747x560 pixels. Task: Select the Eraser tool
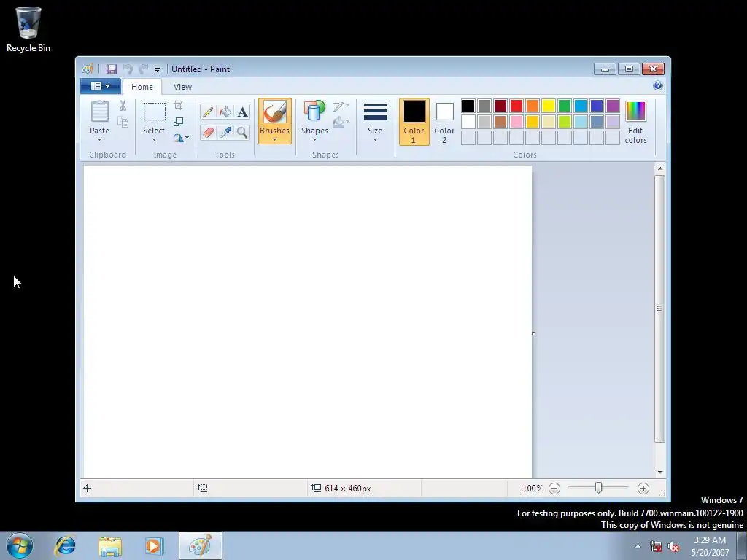208,132
